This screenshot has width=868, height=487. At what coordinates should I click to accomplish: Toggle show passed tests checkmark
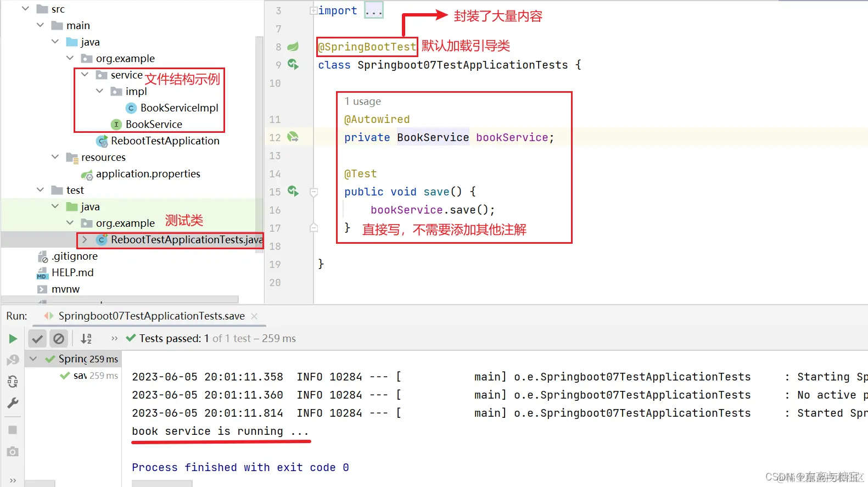[x=37, y=339]
